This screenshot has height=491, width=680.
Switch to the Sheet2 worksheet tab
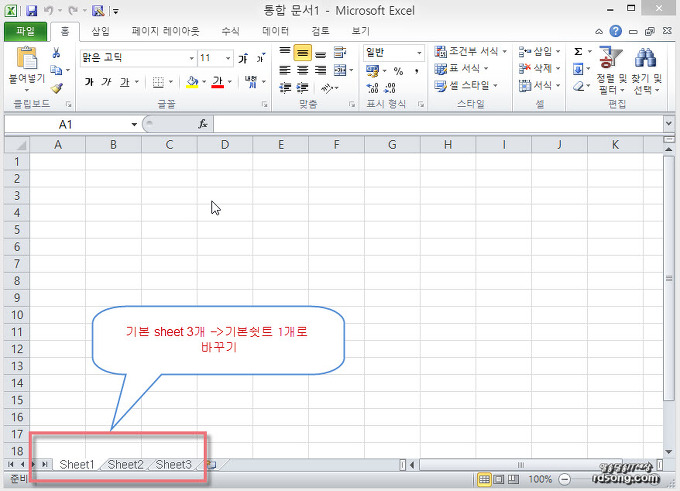point(125,464)
